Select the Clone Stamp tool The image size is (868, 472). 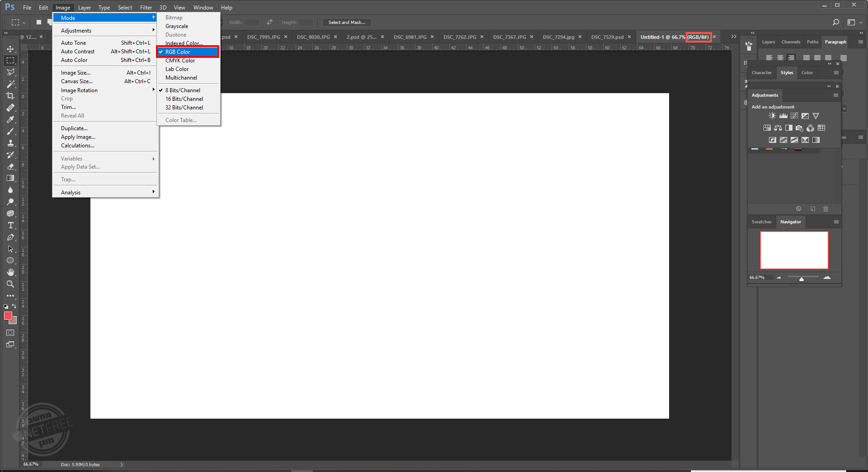click(10, 143)
